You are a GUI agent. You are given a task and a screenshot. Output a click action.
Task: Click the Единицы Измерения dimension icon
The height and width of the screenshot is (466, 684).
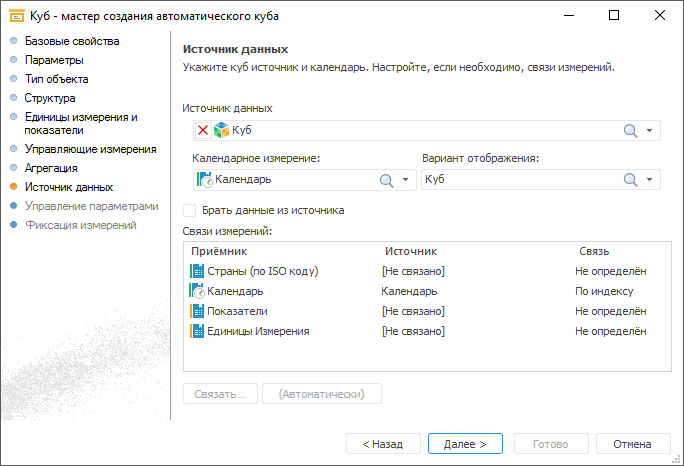point(196,331)
